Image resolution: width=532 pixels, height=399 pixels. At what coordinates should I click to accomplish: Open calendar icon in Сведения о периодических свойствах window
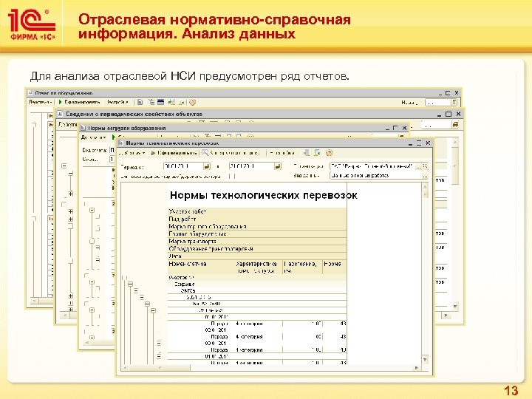(455, 125)
